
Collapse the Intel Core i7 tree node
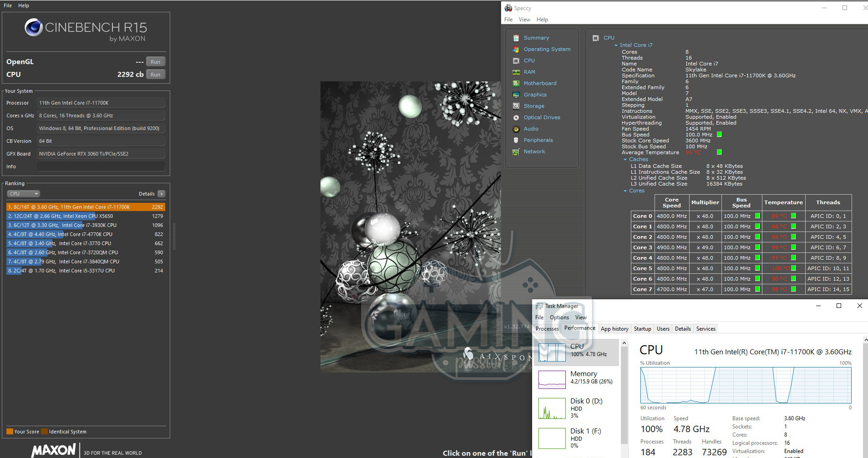click(x=616, y=45)
